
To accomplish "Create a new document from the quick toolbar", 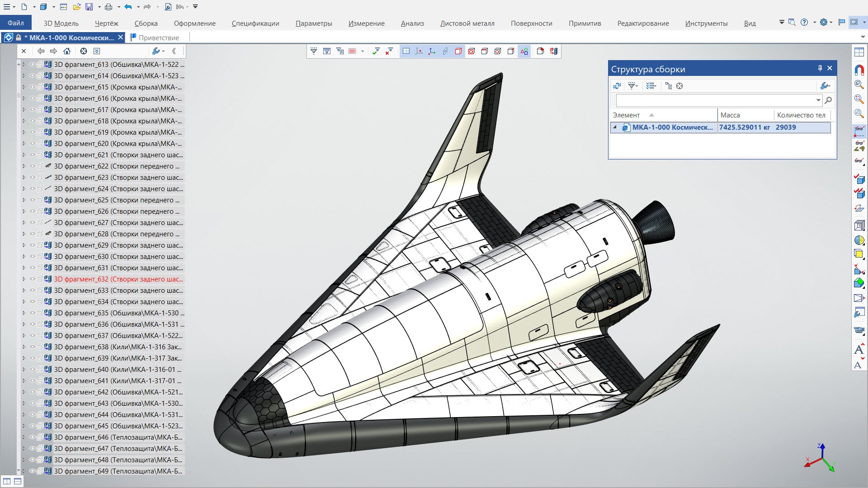I will (24, 7).
